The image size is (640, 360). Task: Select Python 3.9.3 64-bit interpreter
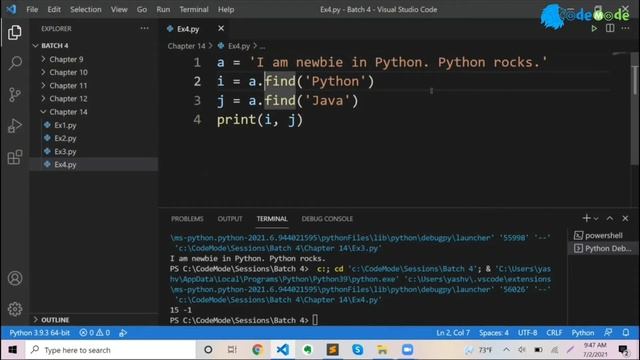[40, 333]
